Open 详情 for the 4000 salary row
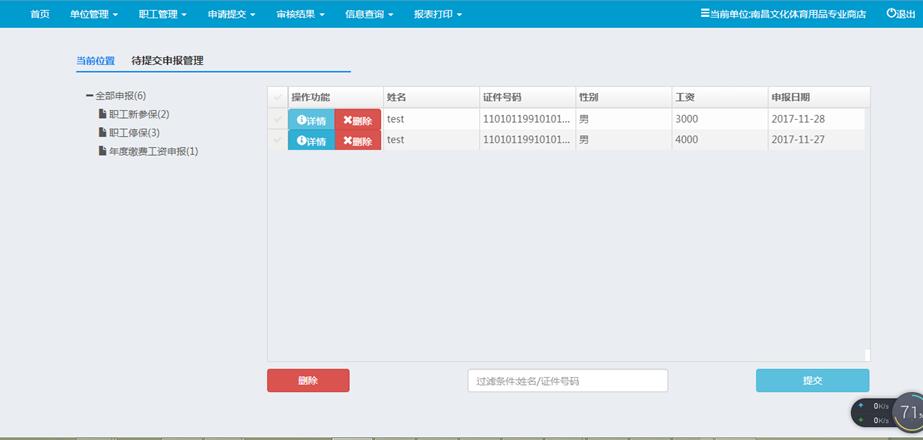Screen dimensions: 923x440 click(311, 141)
